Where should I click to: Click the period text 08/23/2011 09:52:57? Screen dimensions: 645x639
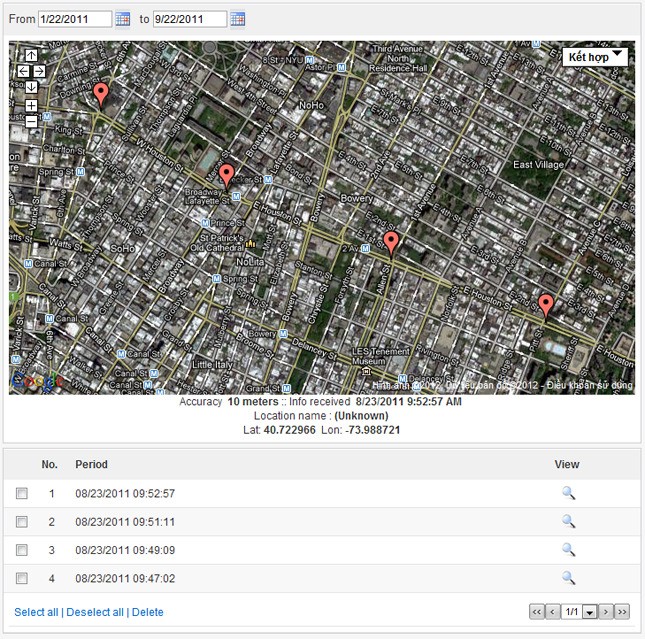coord(125,493)
